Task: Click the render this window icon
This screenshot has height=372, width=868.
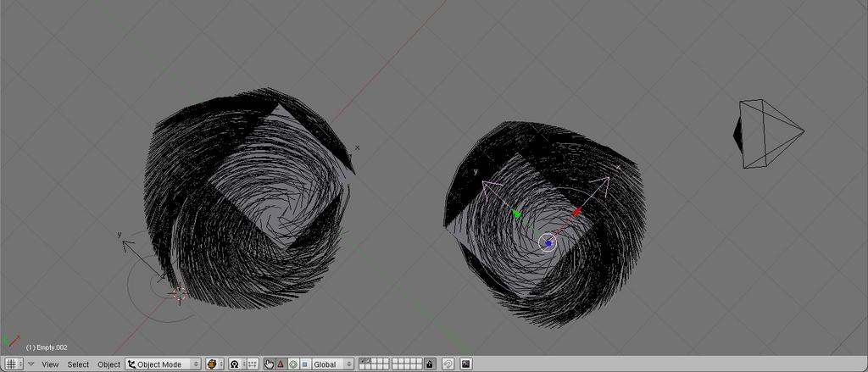Action: (x=465, y=364)
